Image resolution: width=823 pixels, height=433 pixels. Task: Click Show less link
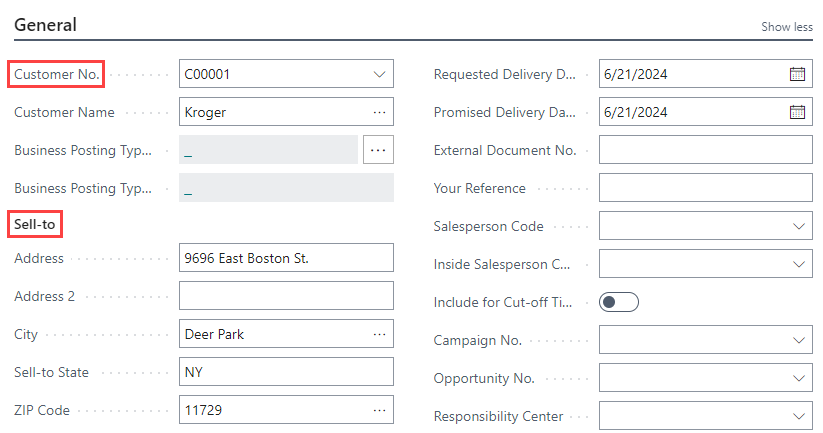[787, 27]
